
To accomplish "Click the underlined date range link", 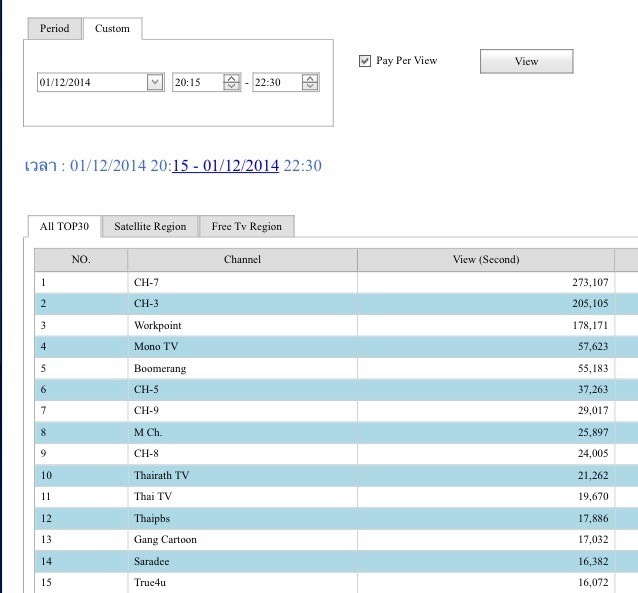I will (225, 166).
